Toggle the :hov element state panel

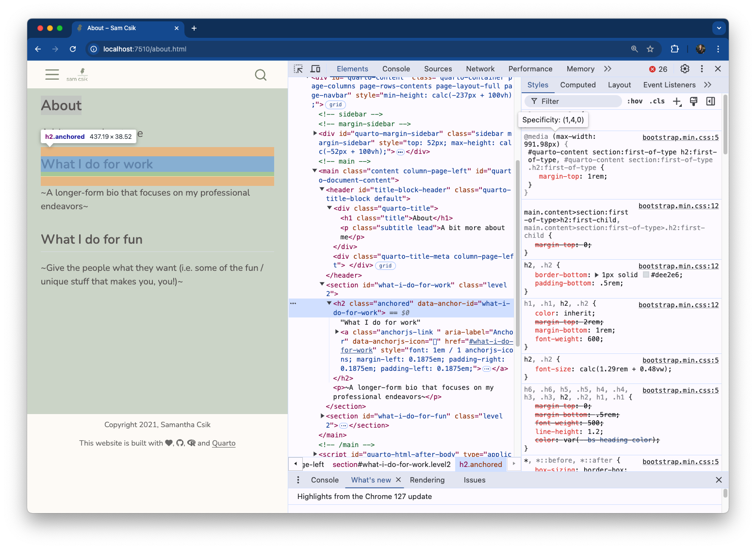pyautogui.click(x=635, y=101)
